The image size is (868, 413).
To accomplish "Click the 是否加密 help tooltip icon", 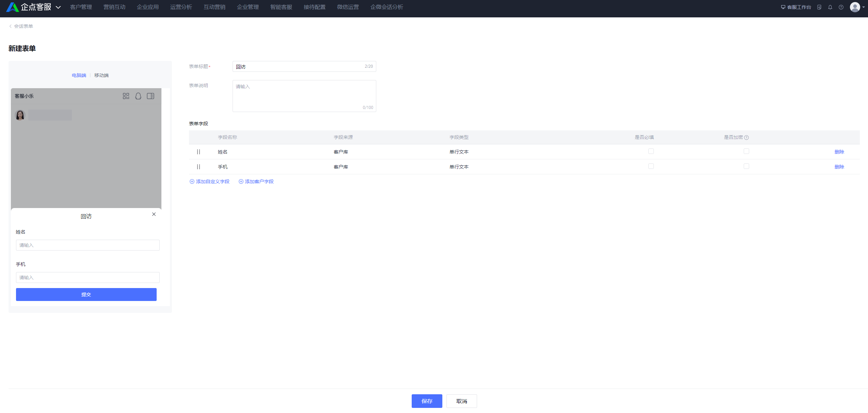I will point(746,138).
